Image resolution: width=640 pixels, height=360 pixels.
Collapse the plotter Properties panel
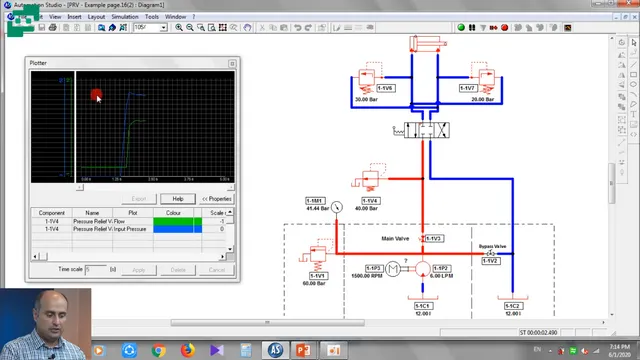click(x=217, y=199)
